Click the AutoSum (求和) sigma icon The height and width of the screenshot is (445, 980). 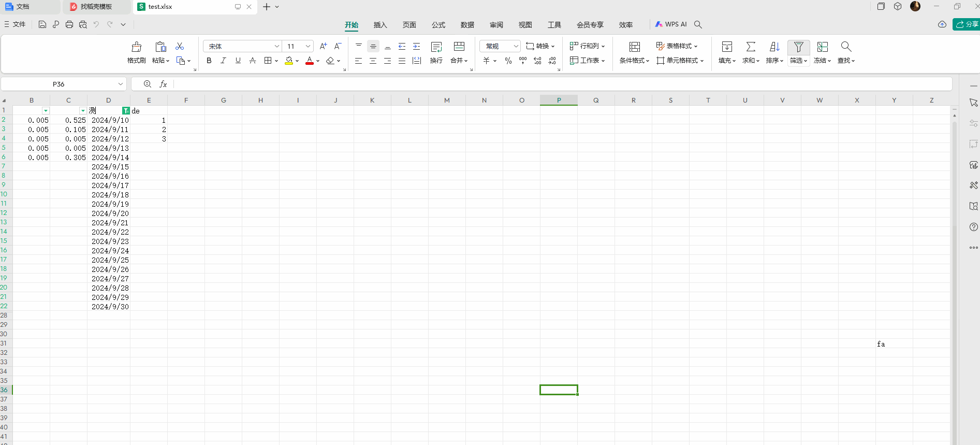[x=750, y=47]
